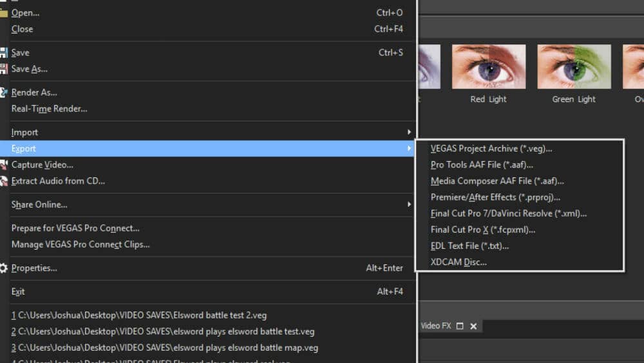This screenshot has height=363, width=644.
Task: Click the Green Light preset label
Action: (x=574, y=99)
